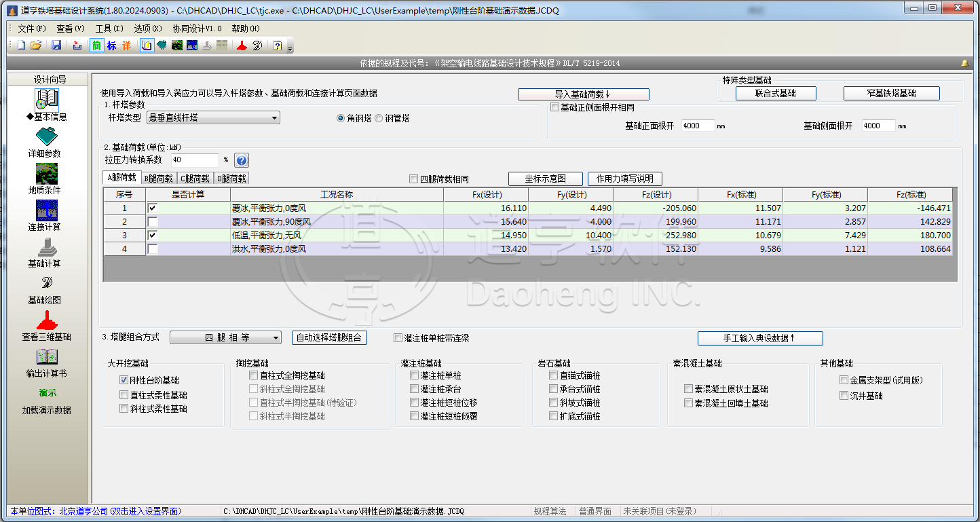Switch to the D腿荷载 tab

point(231,179)
